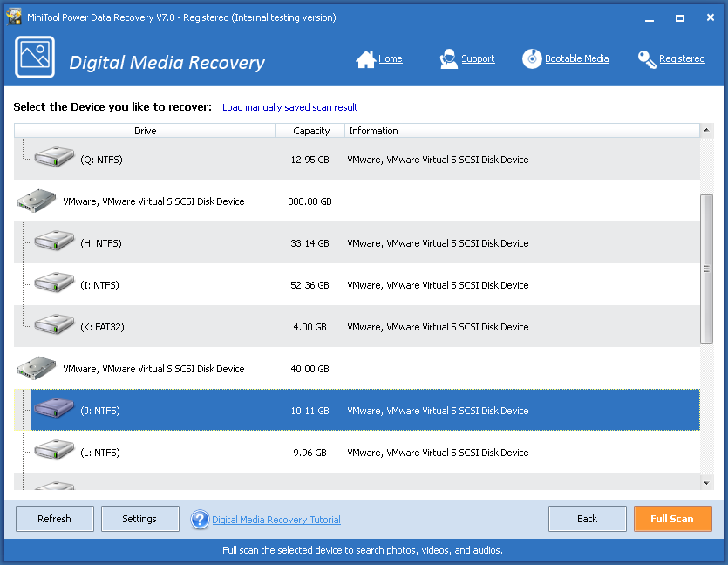Open the Bootable Media link

coord(576,58)
